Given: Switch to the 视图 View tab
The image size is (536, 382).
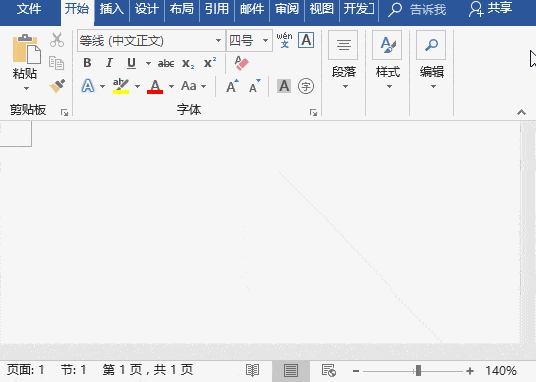Looking at the screenshot, I should 322,9.
